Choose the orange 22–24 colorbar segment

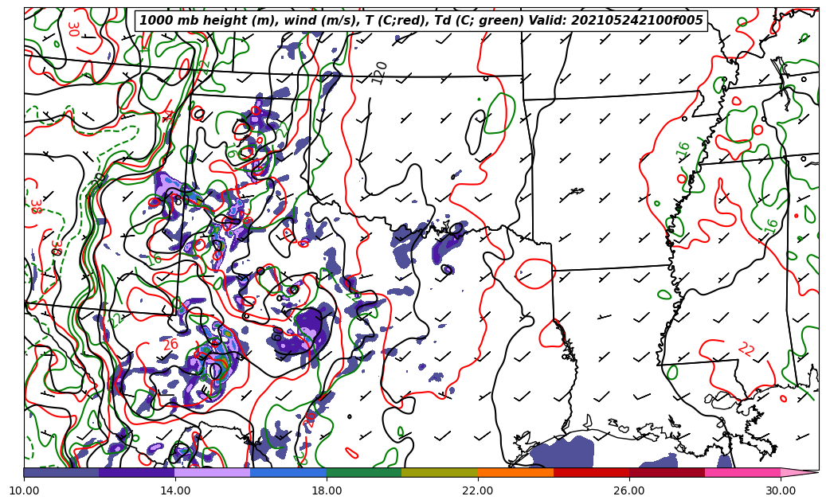point(515,472)
